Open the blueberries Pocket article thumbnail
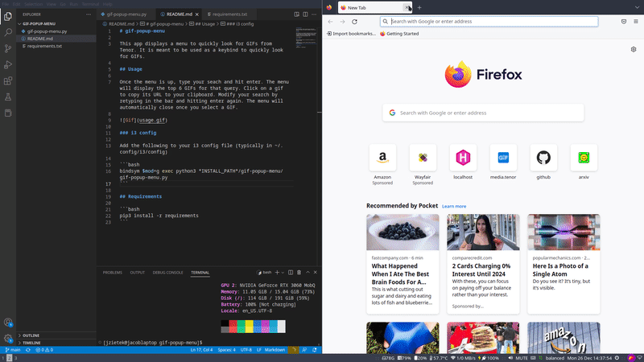The width and height of the screenshot is (644, 362). pos(402,232)
